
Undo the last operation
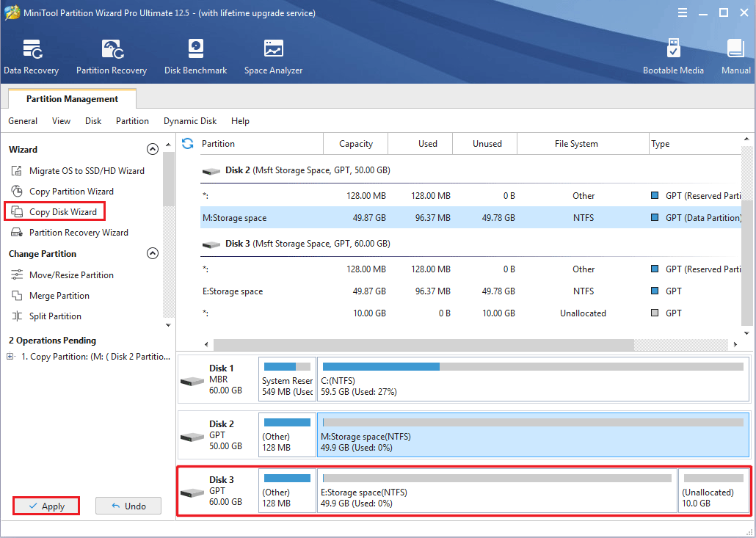pyautogui.click(x=128, y=506)
